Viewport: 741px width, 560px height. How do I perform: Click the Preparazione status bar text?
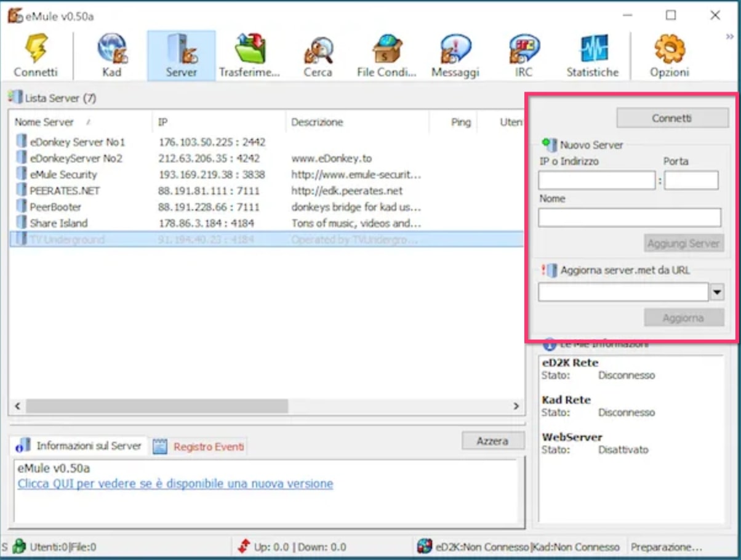(667, 547)
